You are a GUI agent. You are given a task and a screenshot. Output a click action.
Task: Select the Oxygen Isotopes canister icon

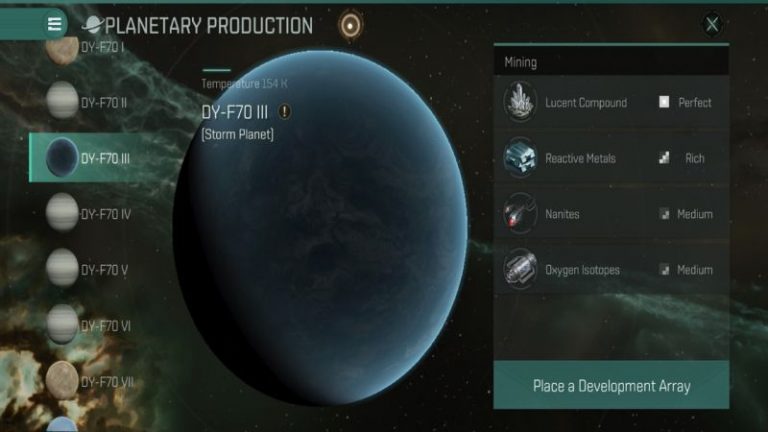520,269
